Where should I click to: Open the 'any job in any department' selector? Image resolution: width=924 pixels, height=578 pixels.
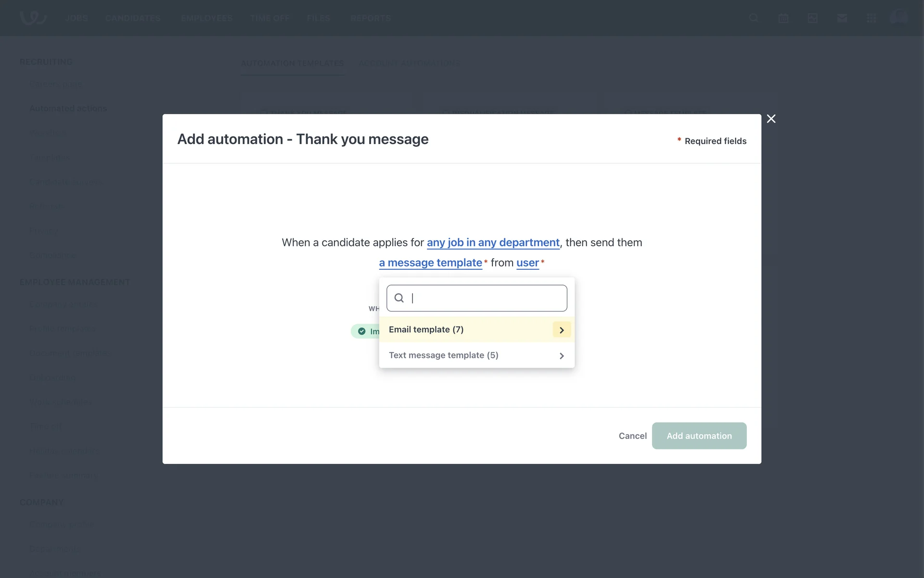(493, 242)
